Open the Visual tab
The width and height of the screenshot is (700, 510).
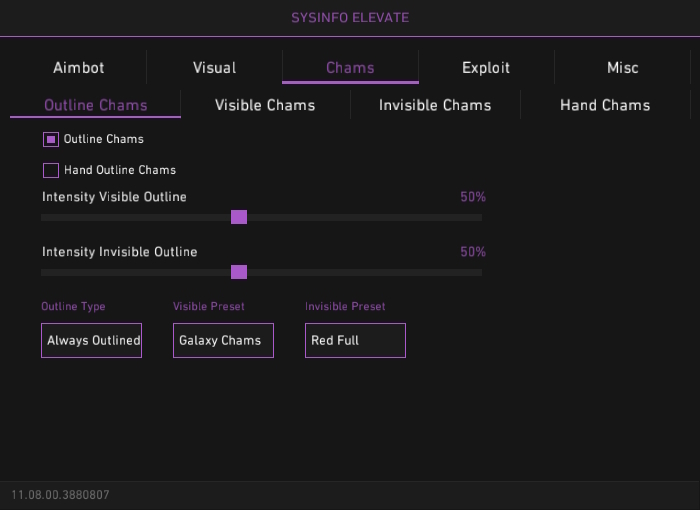click(x=214, y=68)
